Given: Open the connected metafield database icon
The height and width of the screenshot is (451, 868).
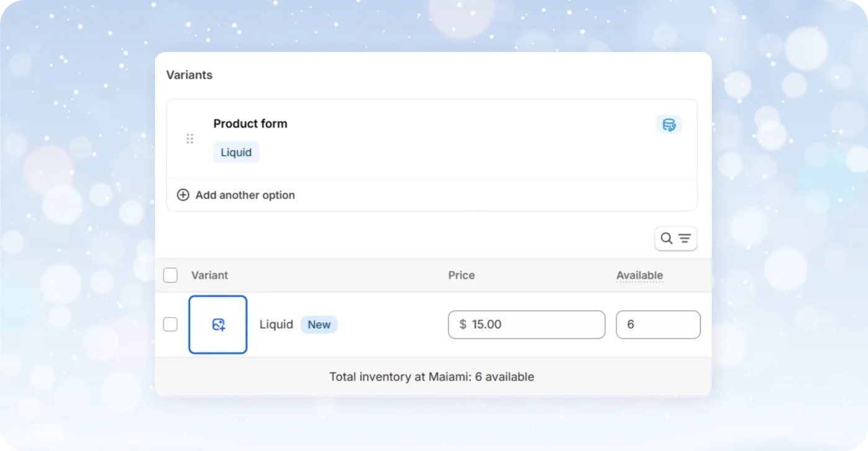Looking at the screenshot, I should (x=668, y=124).
